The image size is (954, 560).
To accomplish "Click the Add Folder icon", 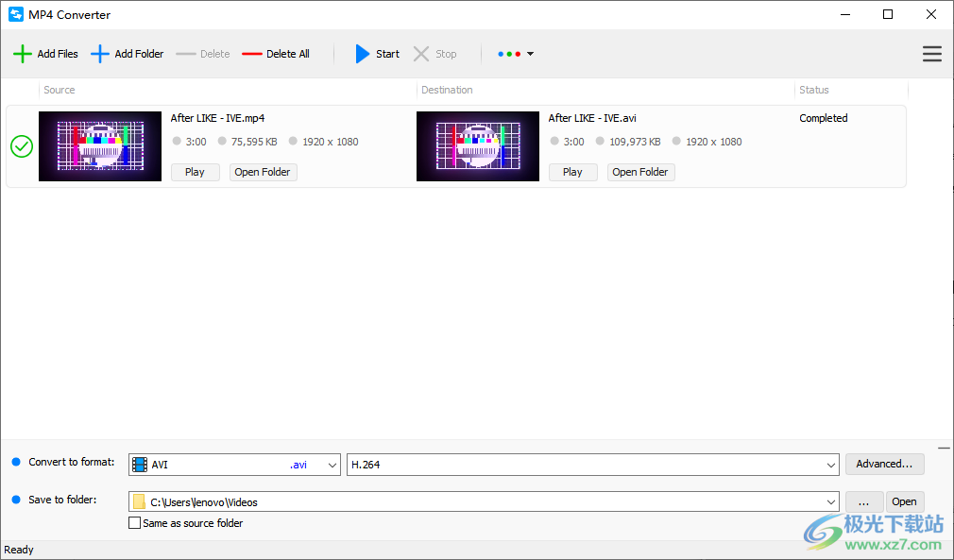I will coord(99,54).
